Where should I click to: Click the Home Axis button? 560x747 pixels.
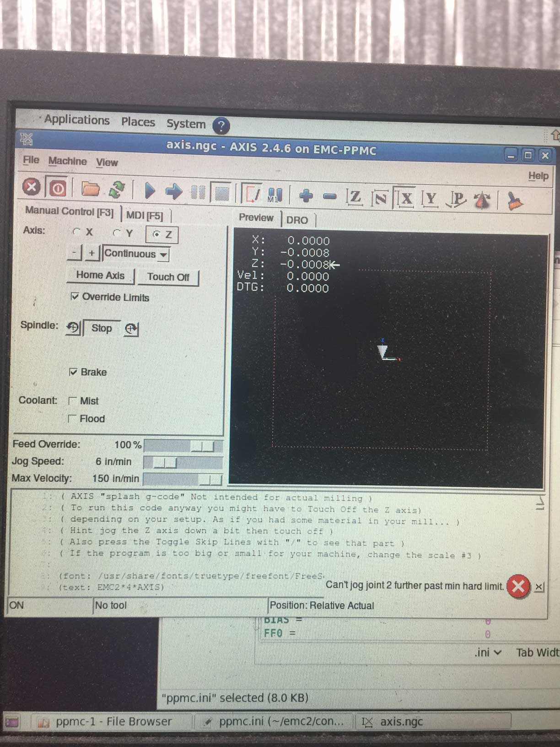click(x=100, y=275)
